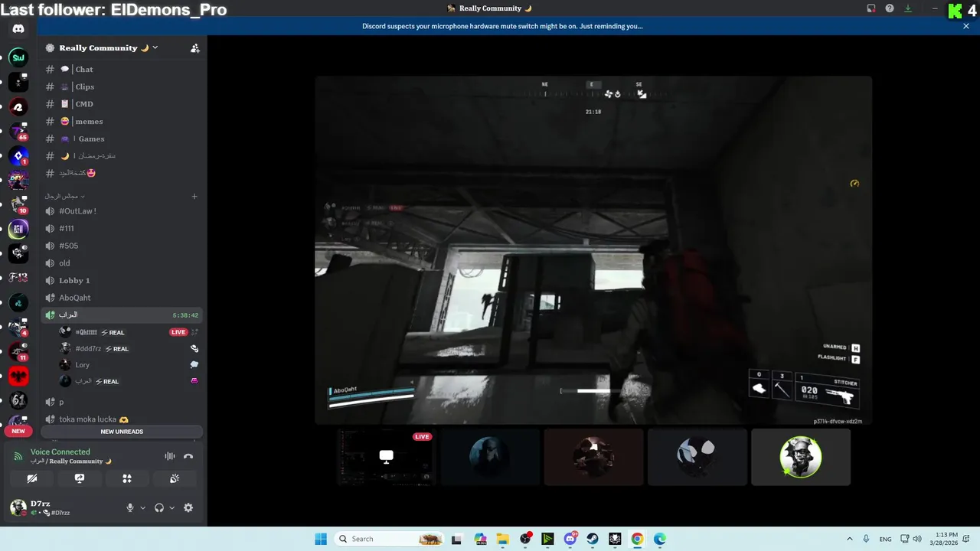Click the red LIVE badge beside #Qhttttt
980x551 pixels.
click(x=178, y=332)
